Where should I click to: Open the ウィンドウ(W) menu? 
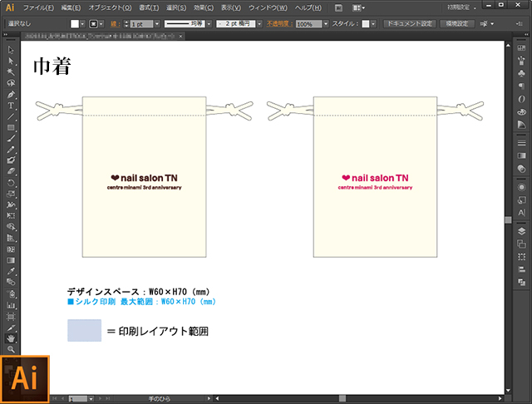point(268,7)
